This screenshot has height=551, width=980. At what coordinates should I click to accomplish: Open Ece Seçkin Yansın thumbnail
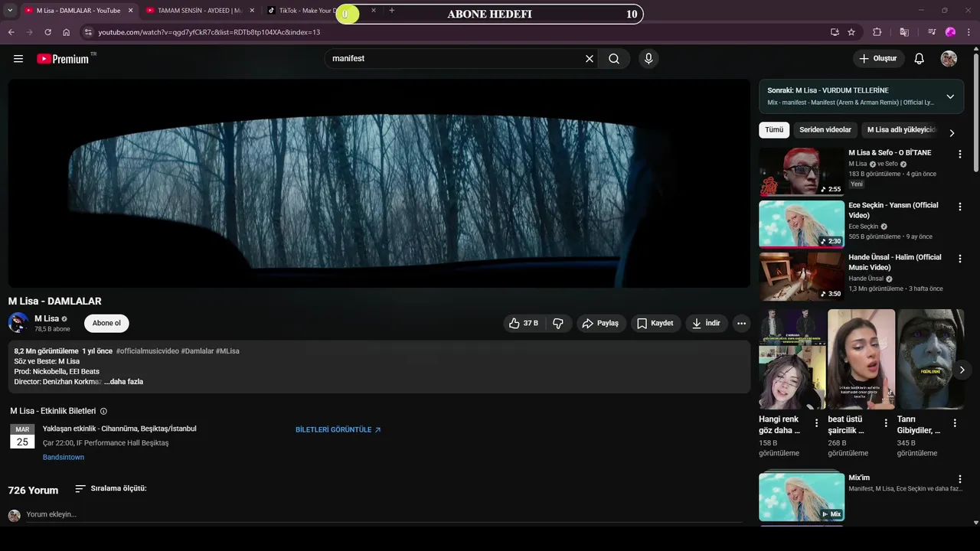coord(802,224)
